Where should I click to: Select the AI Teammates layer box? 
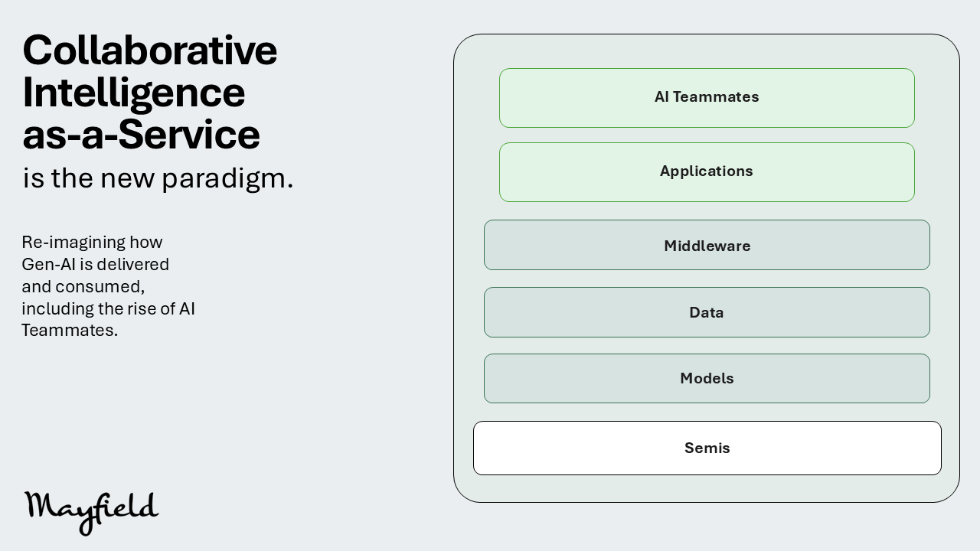pos(707,98)
